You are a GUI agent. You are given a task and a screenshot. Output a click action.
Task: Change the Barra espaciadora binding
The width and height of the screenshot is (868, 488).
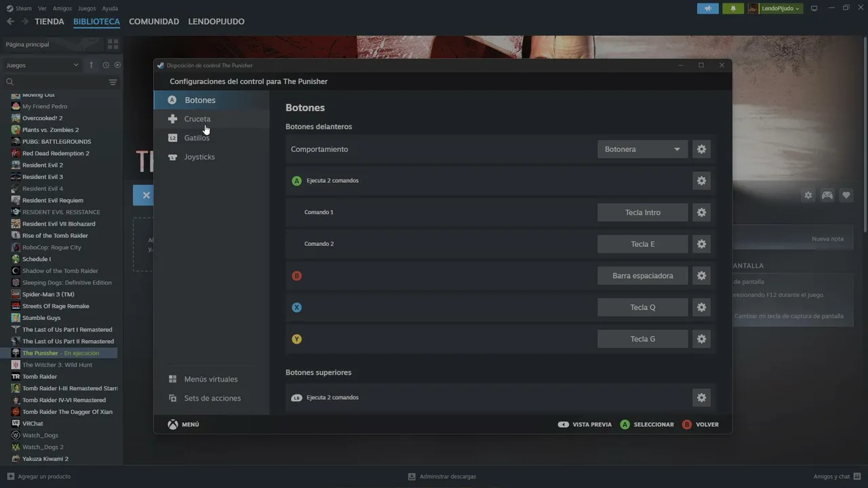pyautogui.click(x=642, y=276)
